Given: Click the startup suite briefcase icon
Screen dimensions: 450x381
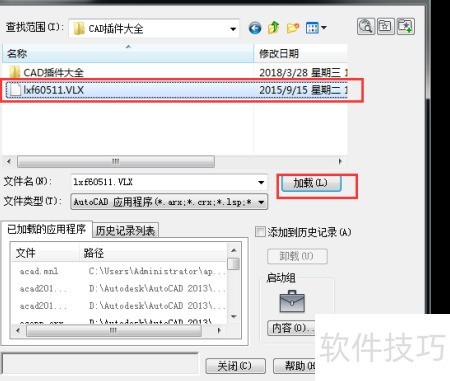Looking at the screenshot, I should click(x=292, y=301).
